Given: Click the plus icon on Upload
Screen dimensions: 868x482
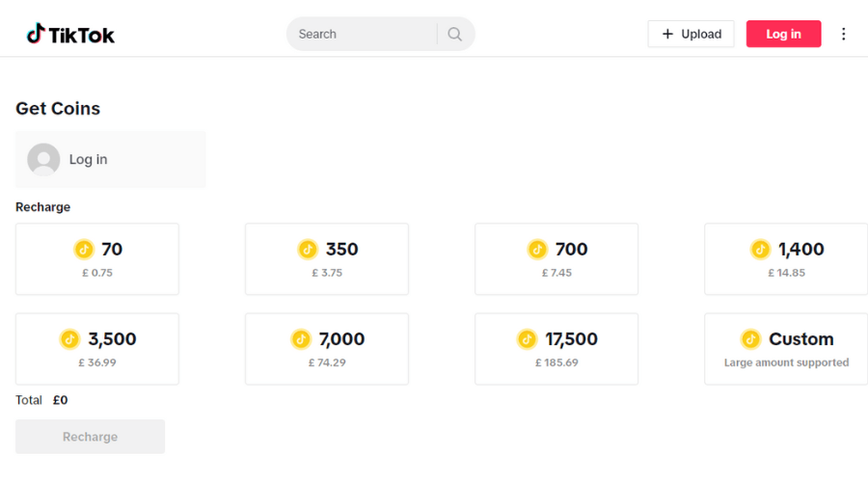Looking at the screenshot, I should [x=667, y=34].
